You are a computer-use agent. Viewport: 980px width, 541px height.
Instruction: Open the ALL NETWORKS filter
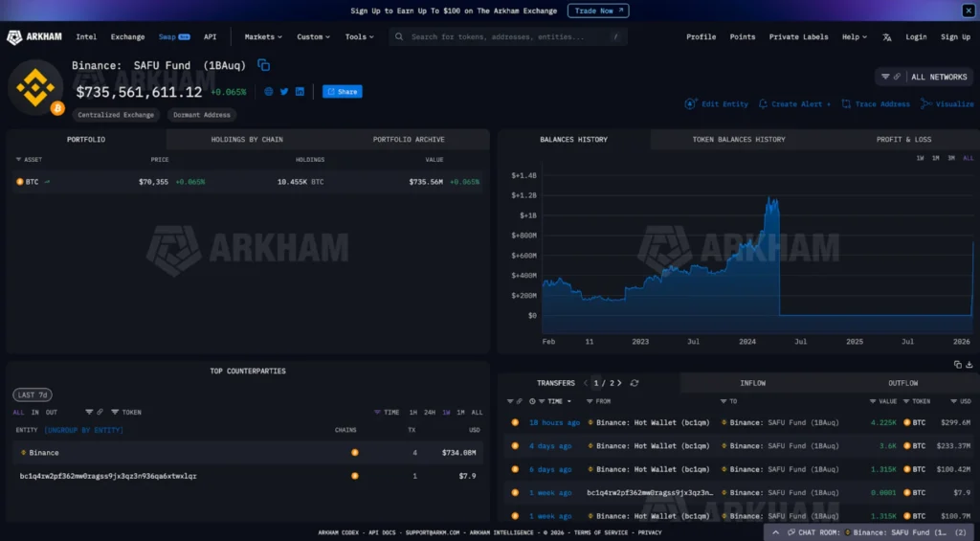click(x=924, y=77)
